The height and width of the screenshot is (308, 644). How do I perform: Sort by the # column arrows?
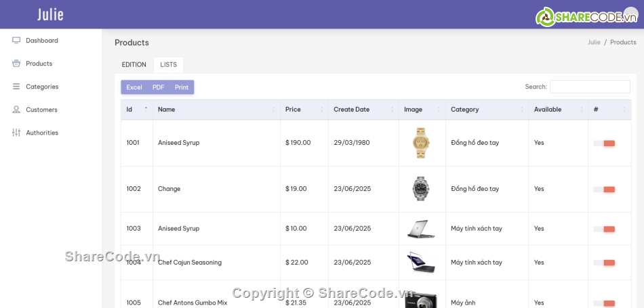click(x=624, y=110)
